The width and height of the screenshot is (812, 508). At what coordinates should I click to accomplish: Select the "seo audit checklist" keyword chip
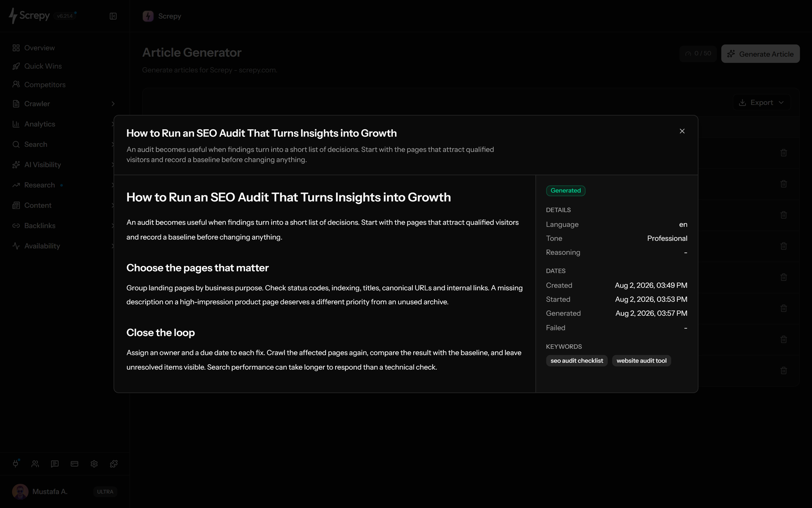tap(577, 360)
